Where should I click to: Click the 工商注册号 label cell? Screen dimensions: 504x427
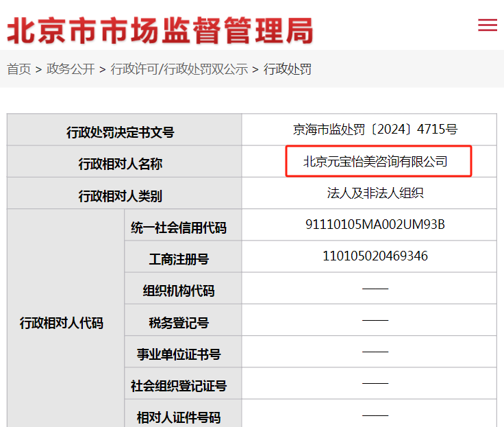point(179,259)
